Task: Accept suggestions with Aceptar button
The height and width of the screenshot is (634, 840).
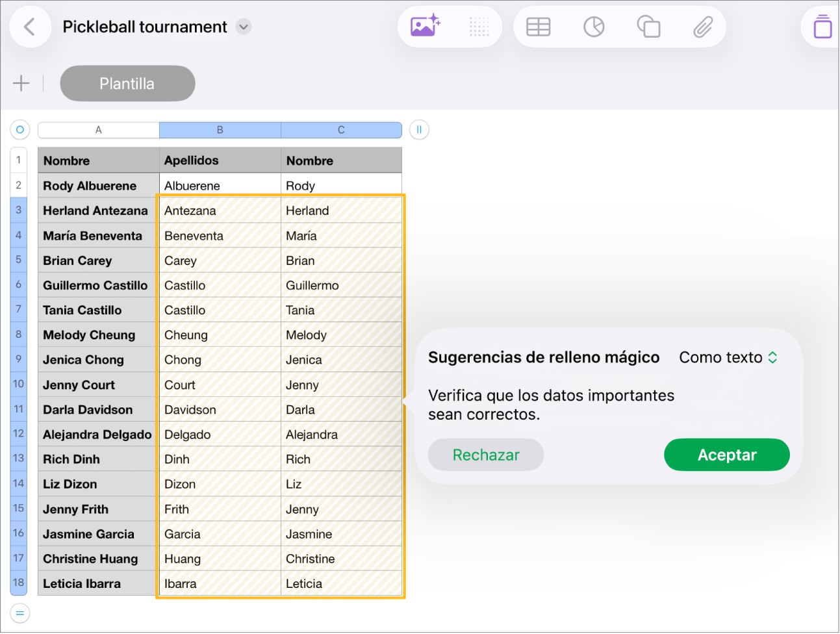Action: [727, 455]
